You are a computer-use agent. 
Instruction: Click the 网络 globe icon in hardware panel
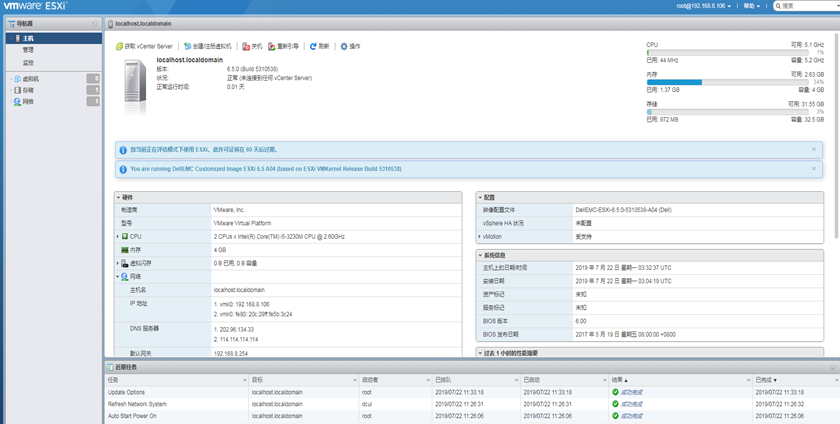(124, 277)
